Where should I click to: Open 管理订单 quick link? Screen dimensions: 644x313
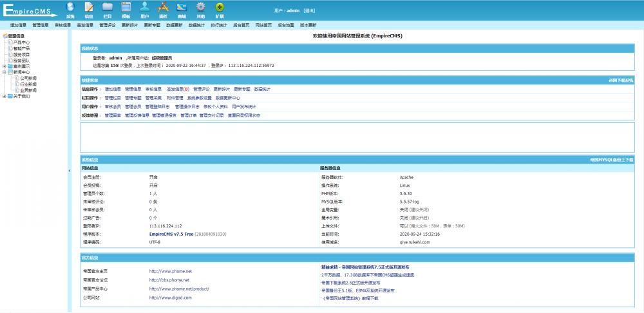(189, 115)
